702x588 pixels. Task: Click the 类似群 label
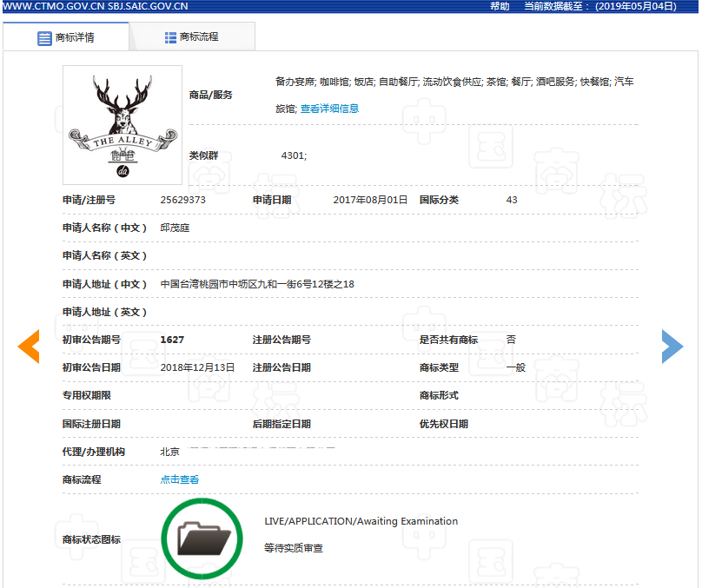coord(203,155)
